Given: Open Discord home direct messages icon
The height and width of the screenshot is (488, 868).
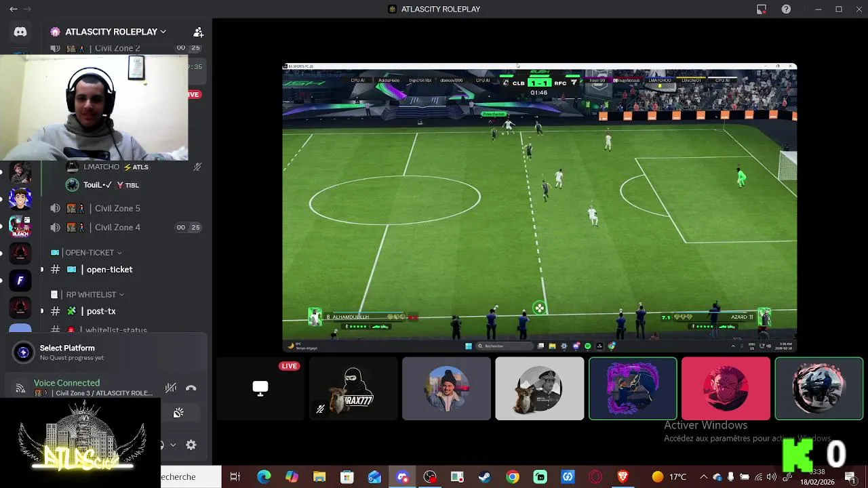Looking at the screenshot, I should [20, 32].
